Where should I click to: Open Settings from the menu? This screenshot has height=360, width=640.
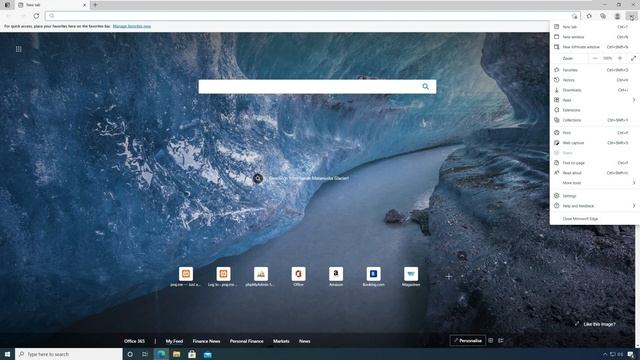click(595, 196)
